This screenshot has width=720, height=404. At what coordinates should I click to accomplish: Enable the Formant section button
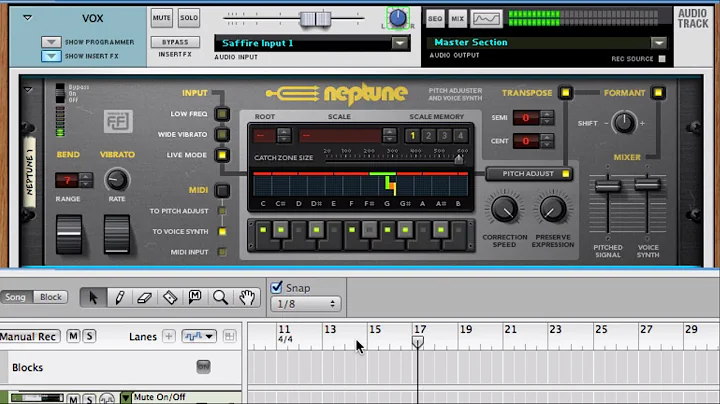click(658, 93)
